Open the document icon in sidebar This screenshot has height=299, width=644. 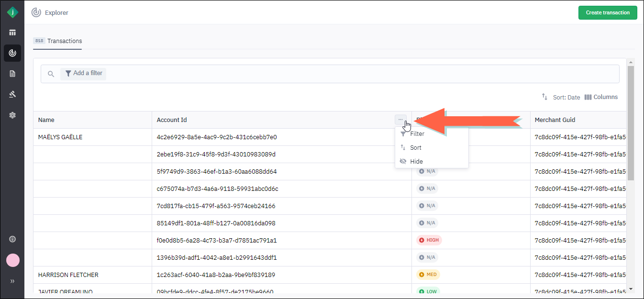(12, 74)
